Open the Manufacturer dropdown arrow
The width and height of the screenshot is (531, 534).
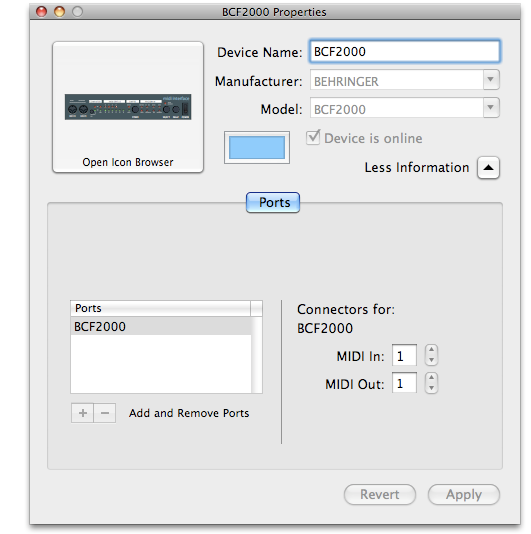[x=491, y=80]
